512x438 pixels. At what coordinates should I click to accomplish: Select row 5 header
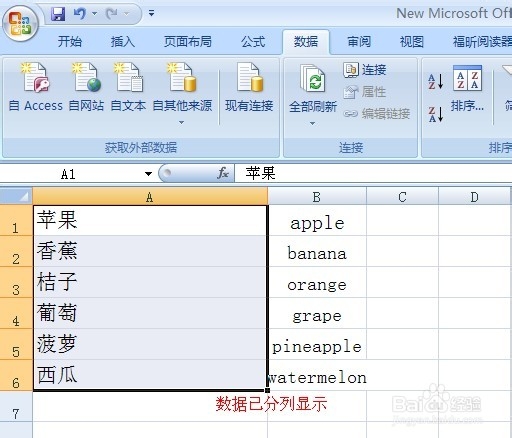(16, 344)
